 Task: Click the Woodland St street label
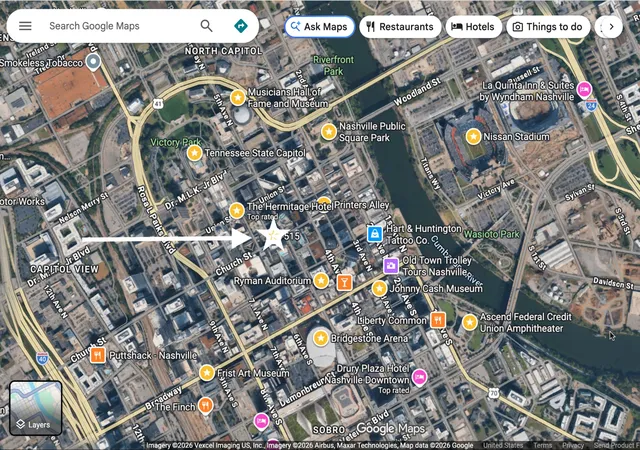[x=418, y=92]
